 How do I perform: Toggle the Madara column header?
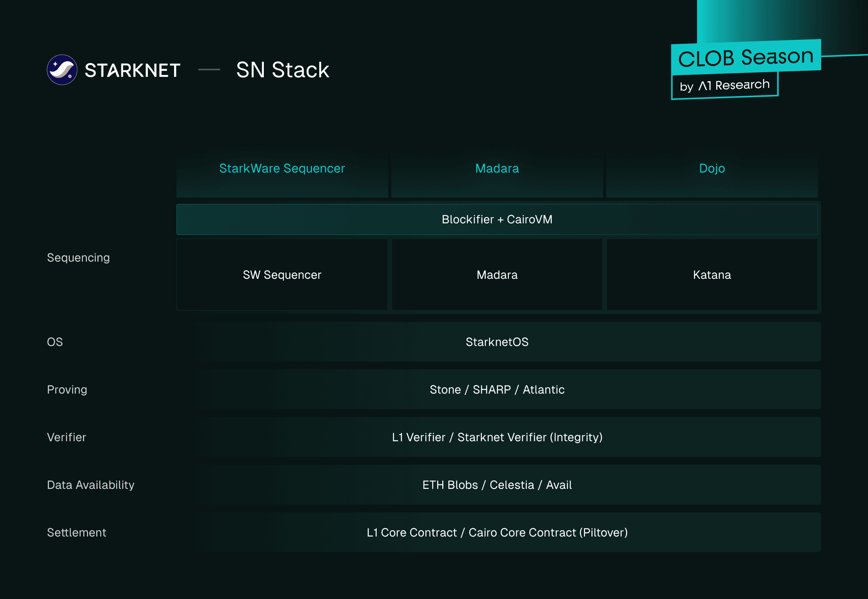(497, 168)
